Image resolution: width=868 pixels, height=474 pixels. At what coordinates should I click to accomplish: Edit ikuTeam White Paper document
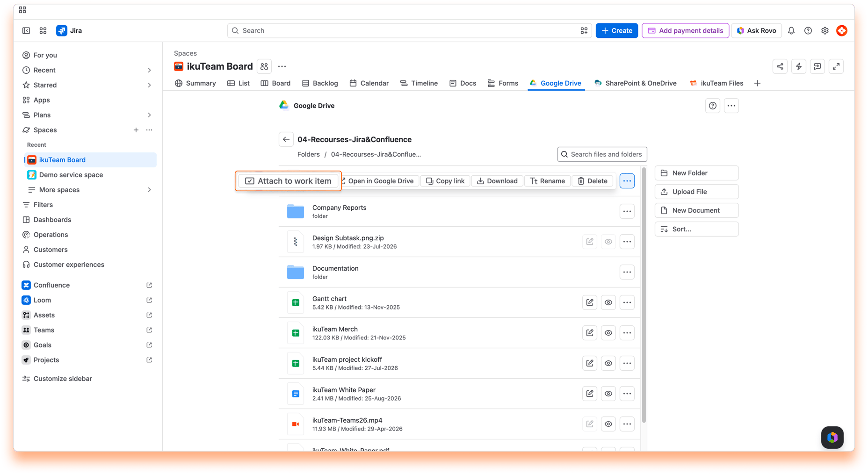(590, 394)
